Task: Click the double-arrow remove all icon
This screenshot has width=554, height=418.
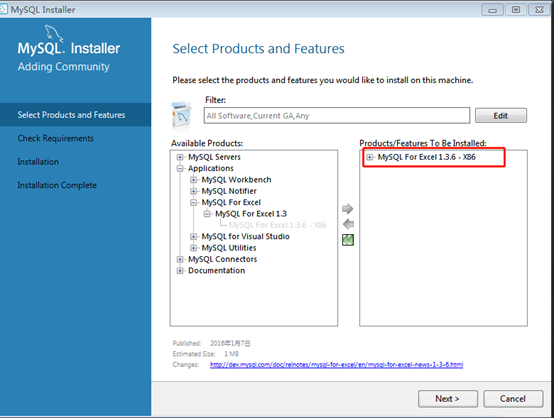Action: (x=348, y=240)
